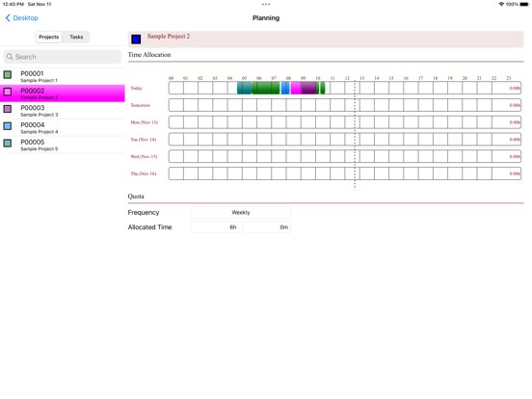532x399 pixels.
Task: Edit the allocated minutes field 0m
Action: [x=267, y=227]
